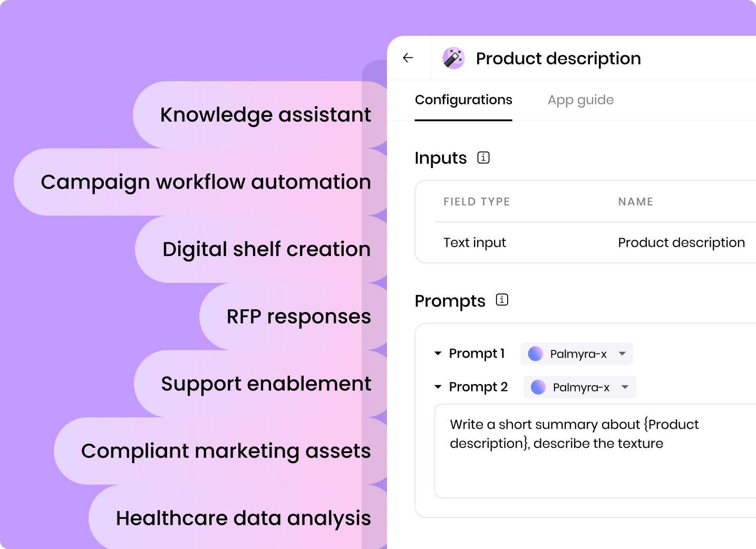Image resolution: width=756 pixels, height=549 pixels.
Task: Switch to the App guide tab
Action: click(580, 100)
